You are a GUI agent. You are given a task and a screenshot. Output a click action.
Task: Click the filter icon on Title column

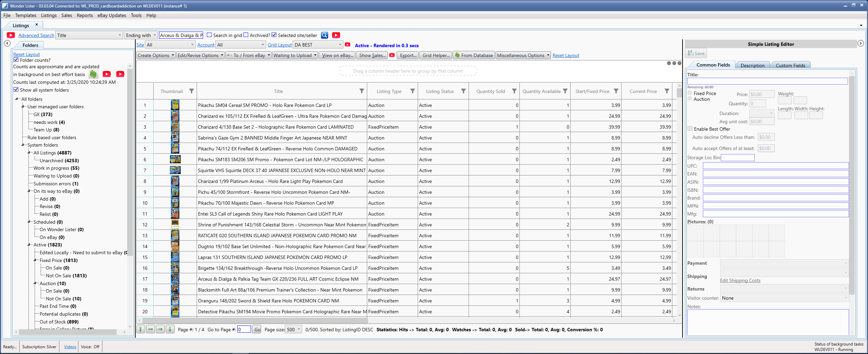(x=362, y=91)
